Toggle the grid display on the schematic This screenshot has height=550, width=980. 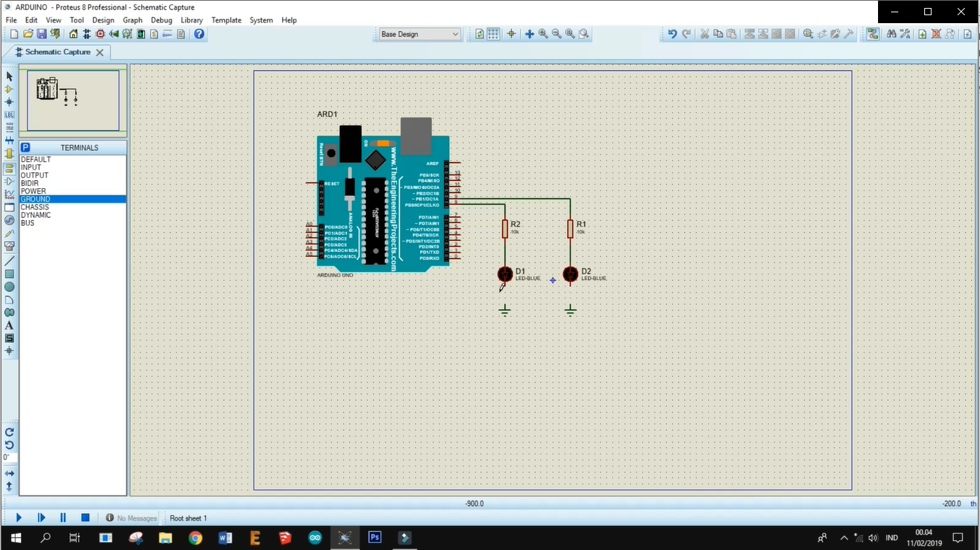(x=493, y=33)
